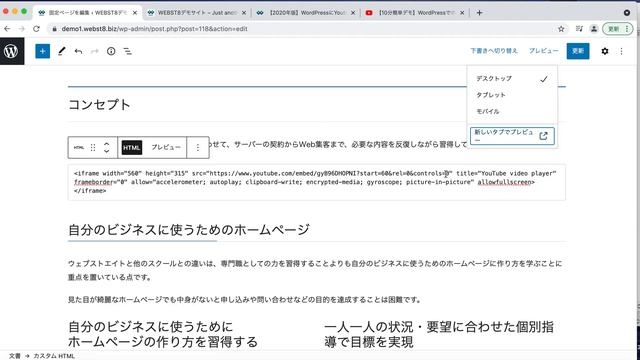Move the HTML block down

tap(107, 151)
